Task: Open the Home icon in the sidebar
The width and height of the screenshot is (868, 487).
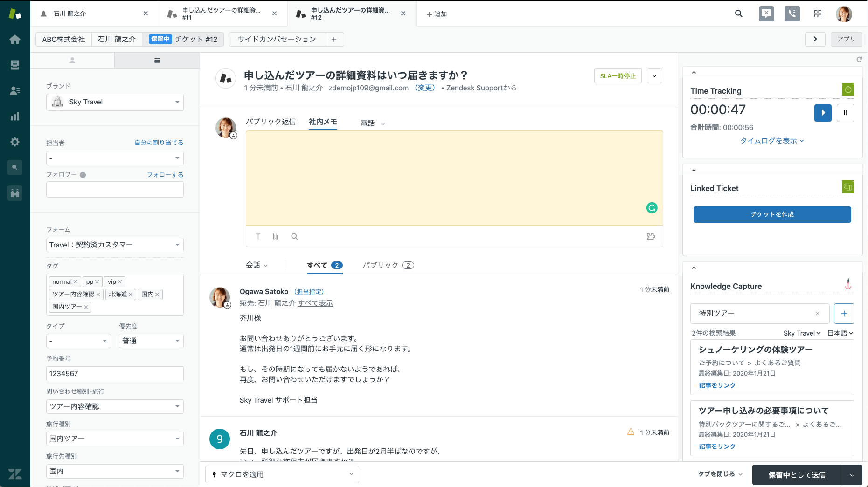Action: click(x=15, y=39)
